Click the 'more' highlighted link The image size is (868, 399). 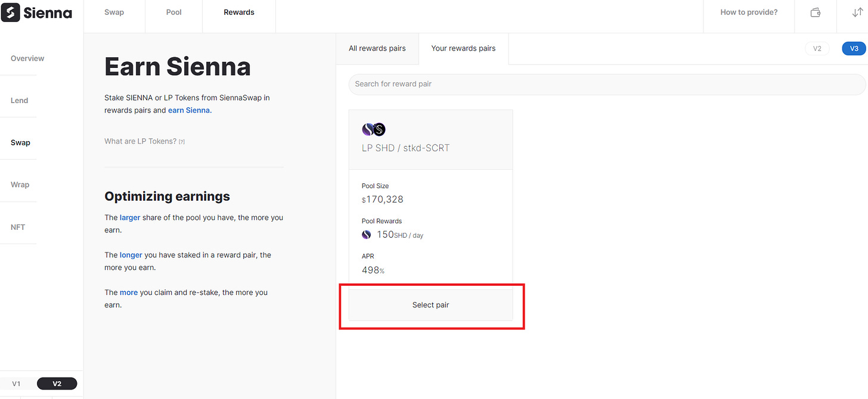coord(129,293)
